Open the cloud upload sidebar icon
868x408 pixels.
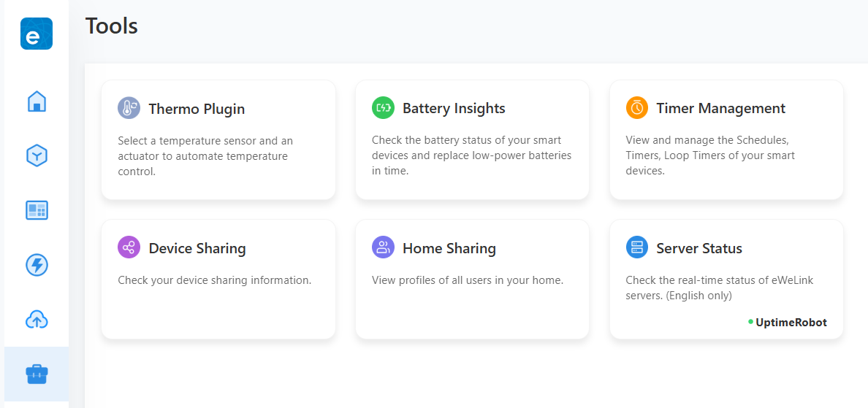pos(37,319)
